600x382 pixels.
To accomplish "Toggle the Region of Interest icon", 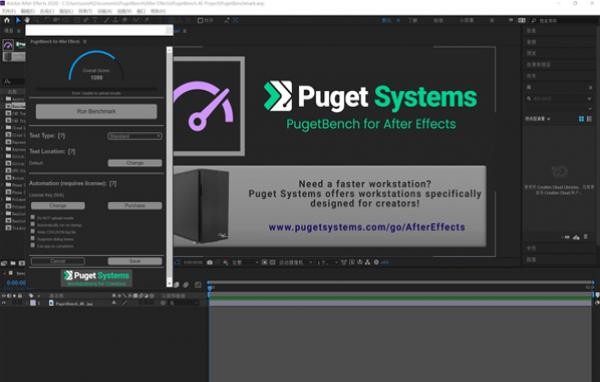I will click(264, 263).
